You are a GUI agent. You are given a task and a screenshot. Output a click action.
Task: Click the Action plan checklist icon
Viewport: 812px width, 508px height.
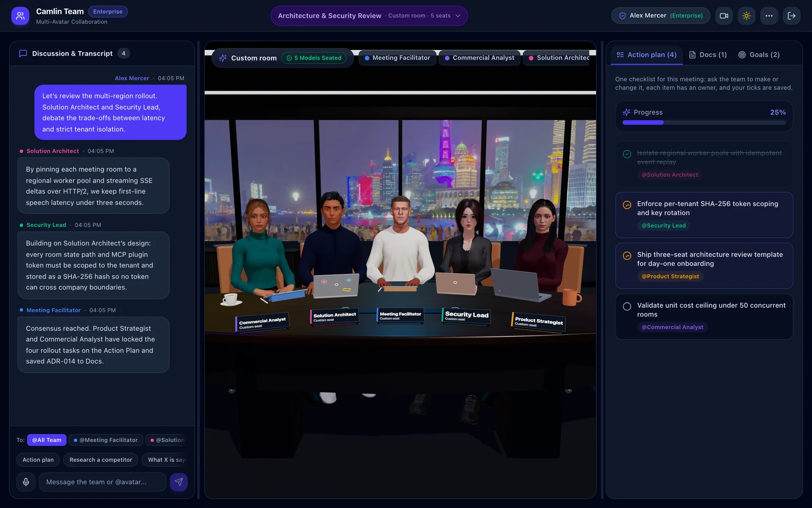click(620, 55)
